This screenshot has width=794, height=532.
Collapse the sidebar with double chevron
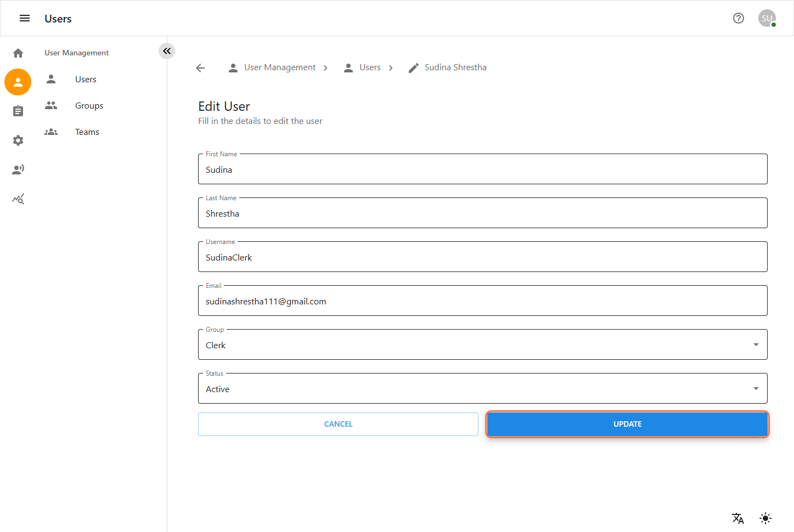(x=167, y=51)
